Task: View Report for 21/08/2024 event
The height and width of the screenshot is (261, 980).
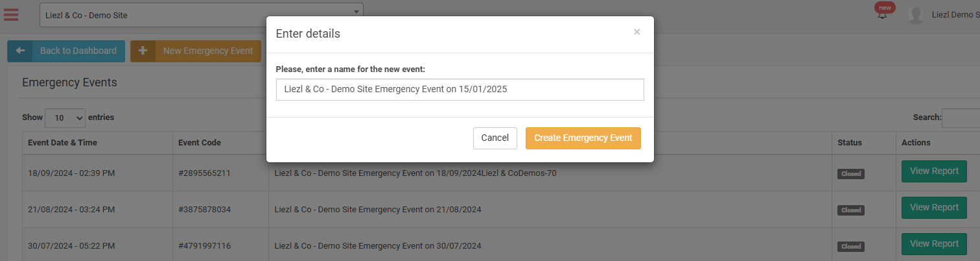Action: click(x=933, y=208)
